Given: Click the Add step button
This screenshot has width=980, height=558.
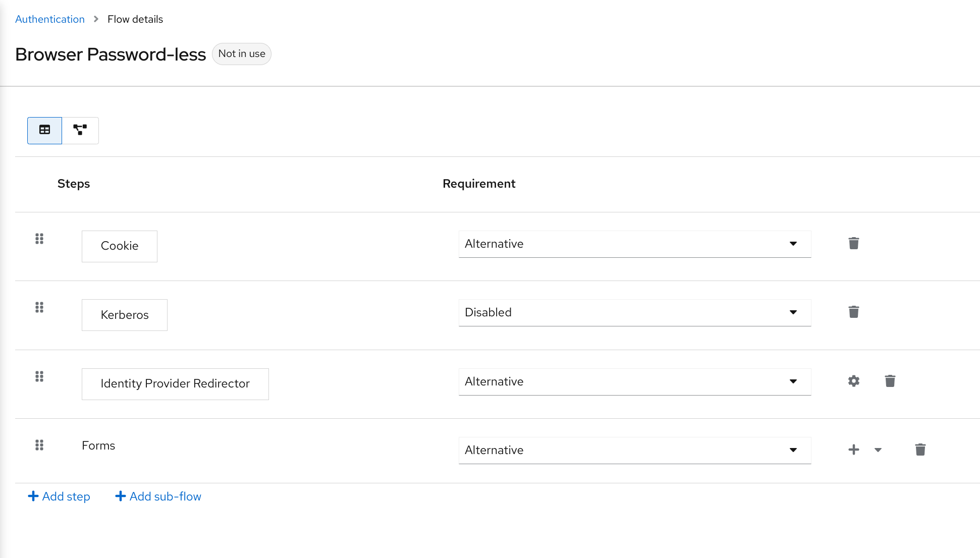Looking at the screenshot, I should tap(59, 497).
